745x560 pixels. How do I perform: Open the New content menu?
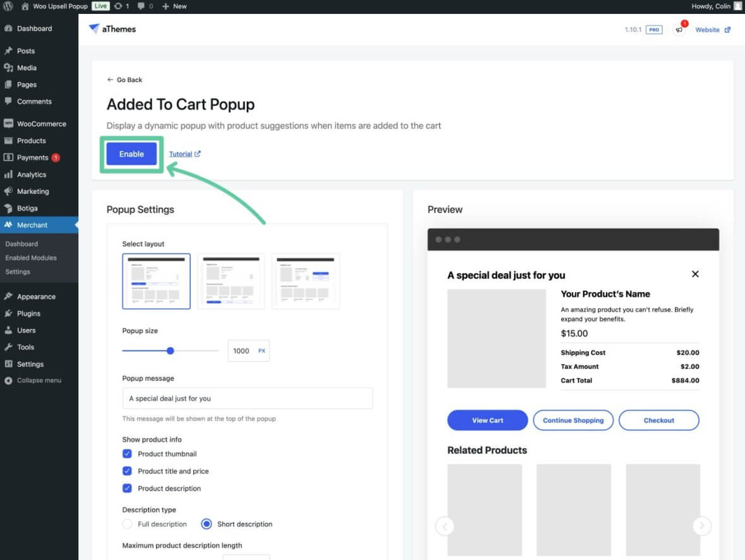[x=174, y=6]
